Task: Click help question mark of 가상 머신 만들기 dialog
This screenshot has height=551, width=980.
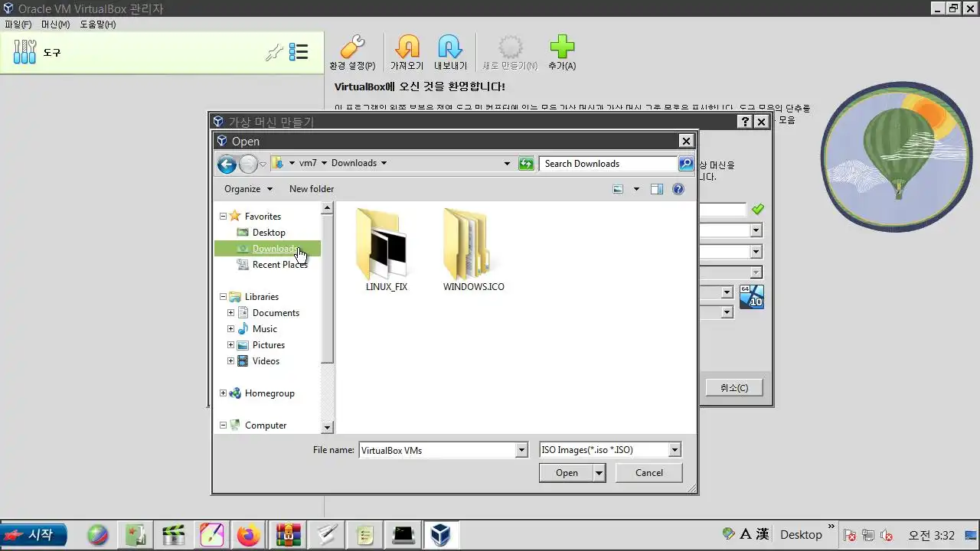Action: coord(745,122)
